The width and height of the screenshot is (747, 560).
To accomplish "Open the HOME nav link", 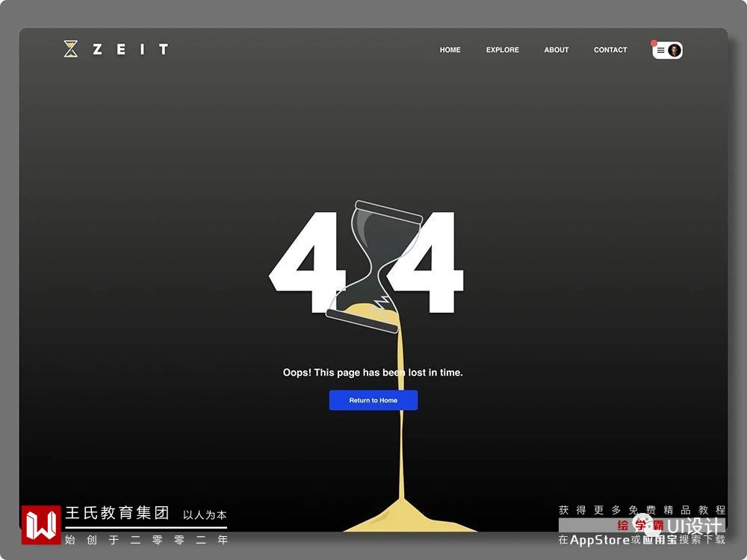I will pos(450,49).
